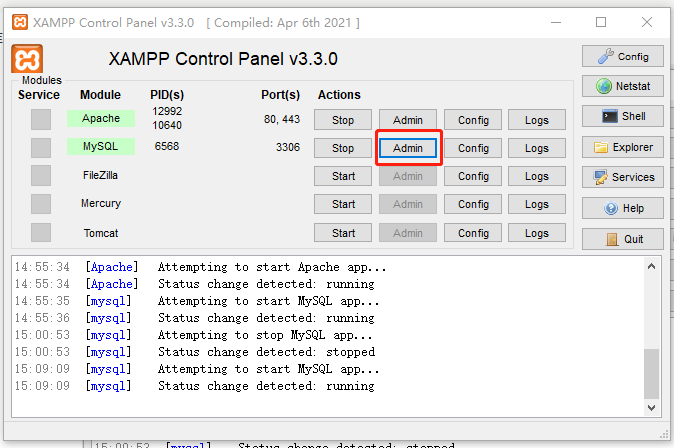Image resolution: width=674 pixels, height=448 pixels.
Task: Open MySQL Admin (phpMyAdmin)
Action: 407,148
